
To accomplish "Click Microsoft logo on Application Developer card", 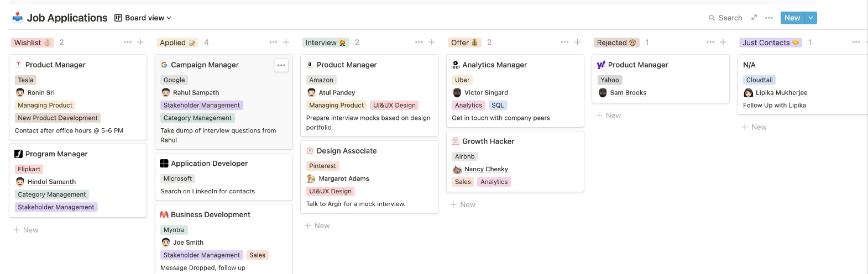I will coord(164,164).
